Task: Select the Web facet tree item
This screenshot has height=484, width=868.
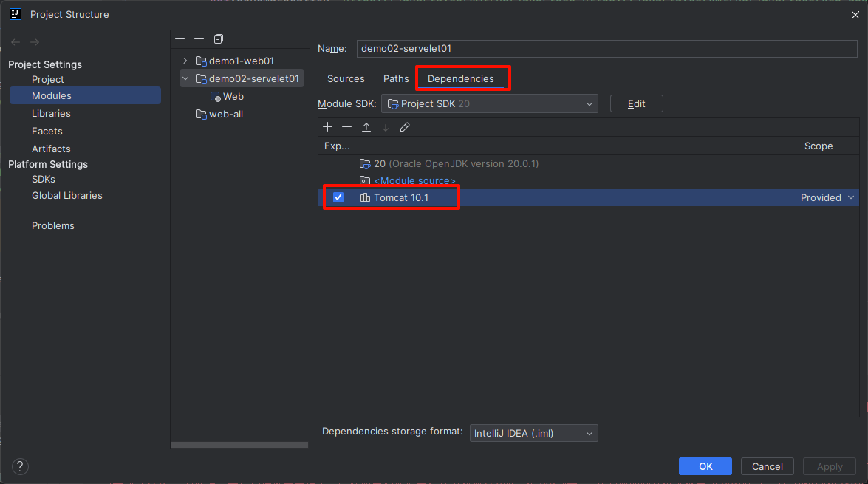Action: (233, 96)
